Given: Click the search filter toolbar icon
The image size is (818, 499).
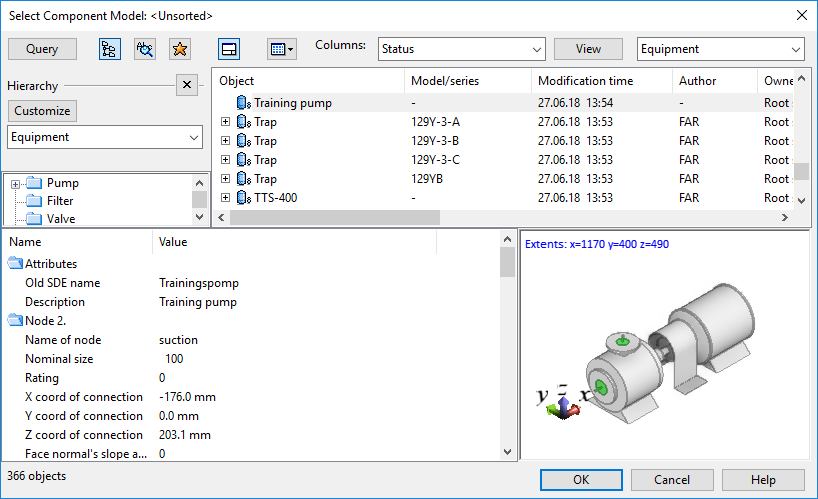Looking at the screenshot, I should tap(145, 49).
